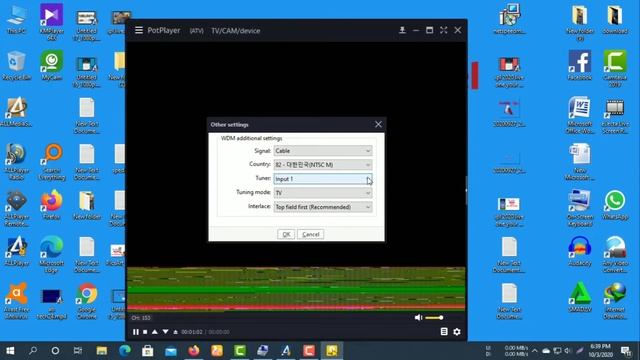This screenshot has height=360, width=640.
Task: Select the ALLMediaServer desktop icon
Action: (x=16, y=112)
